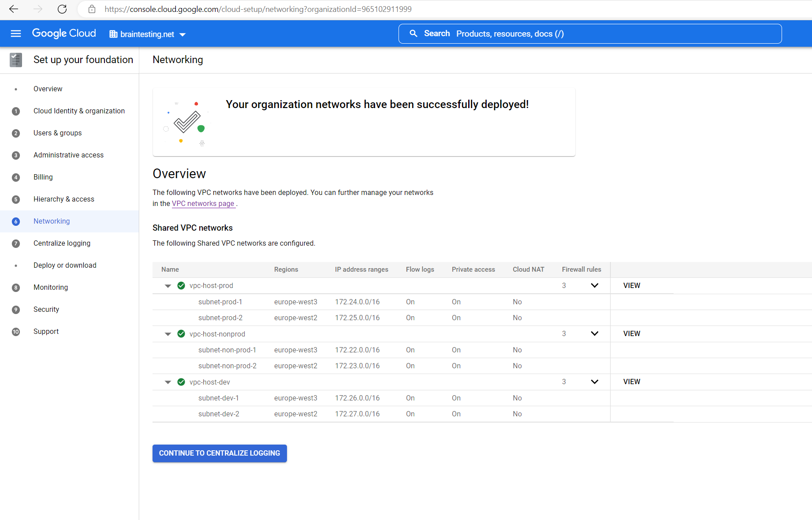
Task: Click the green check icon beside vpc-host-prod
Action: pyautogui.click(x=181, y=285)
